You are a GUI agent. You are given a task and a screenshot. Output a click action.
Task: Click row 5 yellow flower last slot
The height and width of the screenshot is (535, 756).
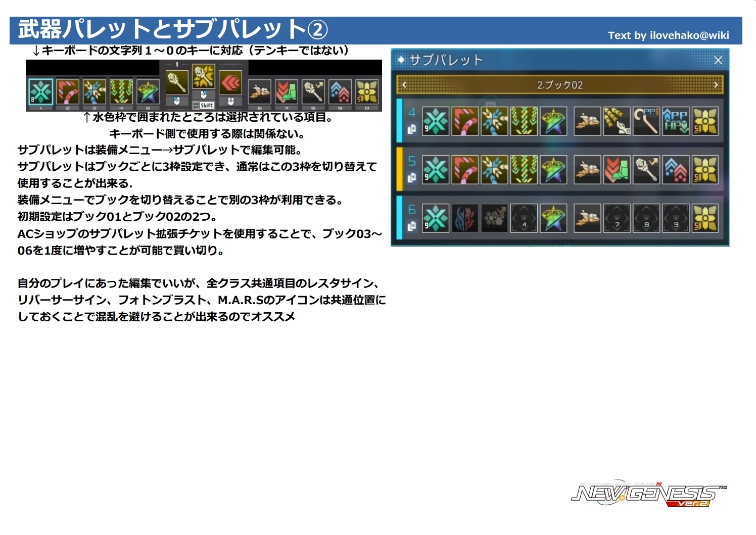click(x=705, y=170)
